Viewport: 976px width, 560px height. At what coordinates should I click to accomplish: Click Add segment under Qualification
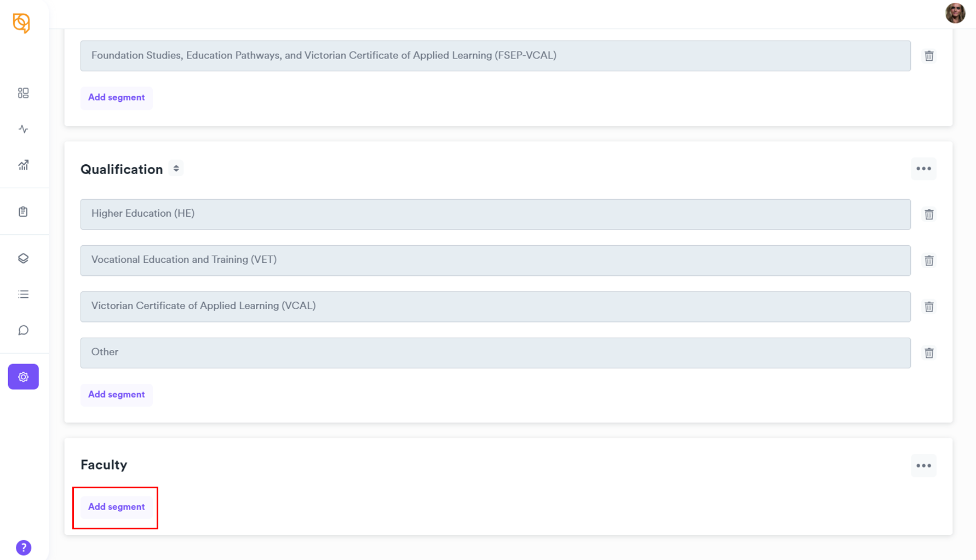(116, 395)
